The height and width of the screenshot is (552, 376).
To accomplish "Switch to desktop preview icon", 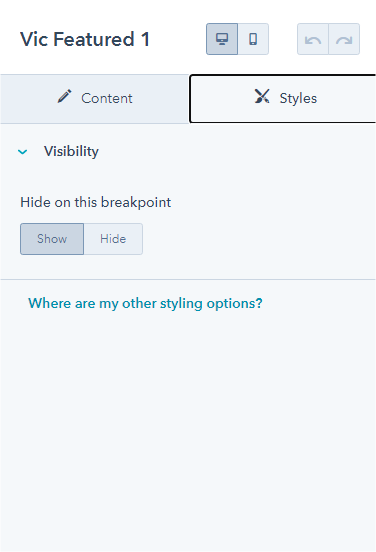I will click(x=222, y=39).
